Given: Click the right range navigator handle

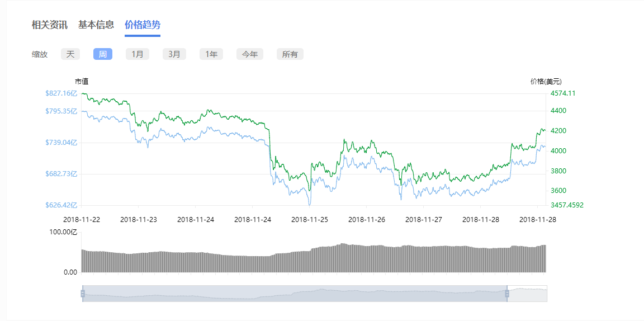Looking at the screenshot, I should pyautogui.click(x=507, y=294).
